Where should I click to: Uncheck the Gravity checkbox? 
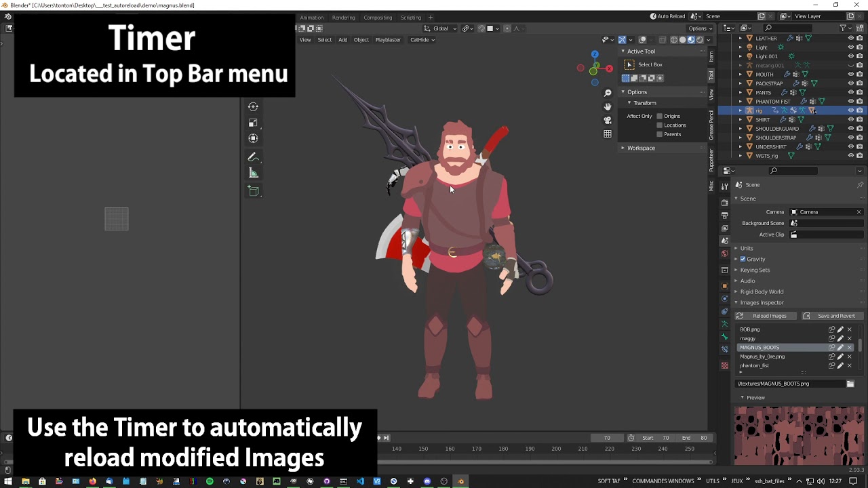tap(743, 259)
